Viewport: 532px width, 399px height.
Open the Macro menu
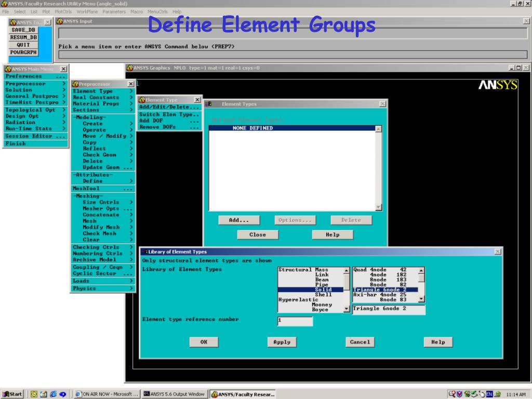click(x=137, y=11)
